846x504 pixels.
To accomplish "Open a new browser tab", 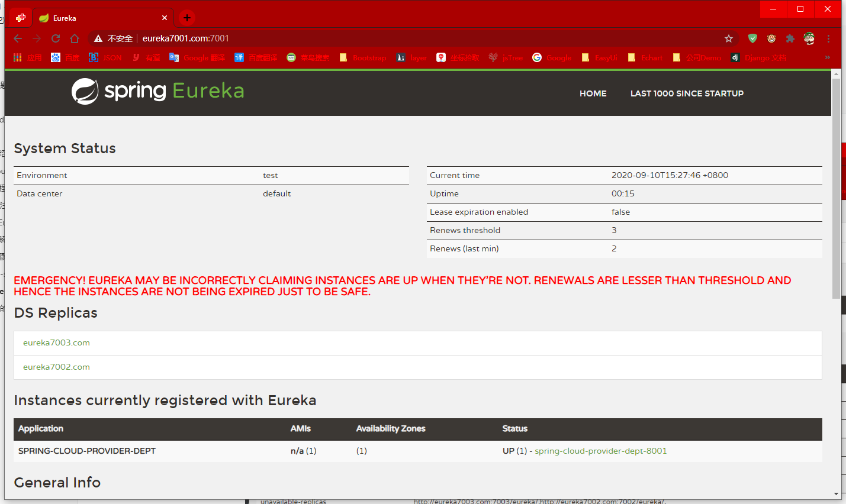I will coord(187,18).
